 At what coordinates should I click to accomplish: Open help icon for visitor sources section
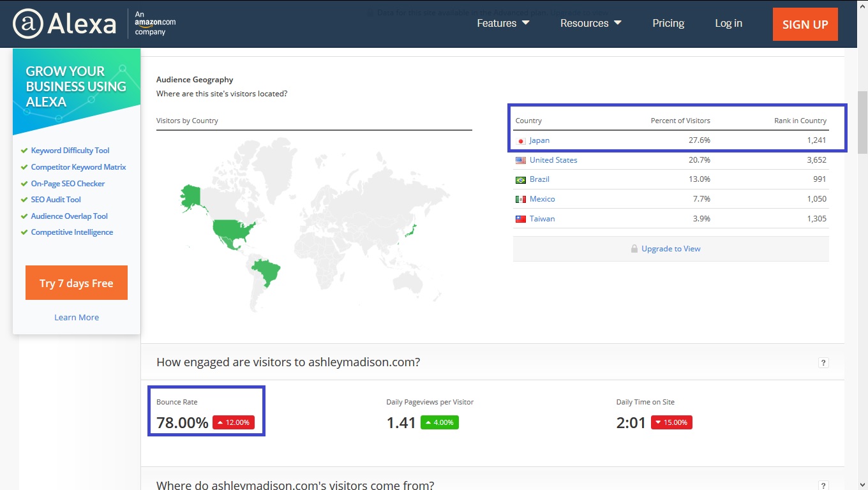click(x=823, y=486)
